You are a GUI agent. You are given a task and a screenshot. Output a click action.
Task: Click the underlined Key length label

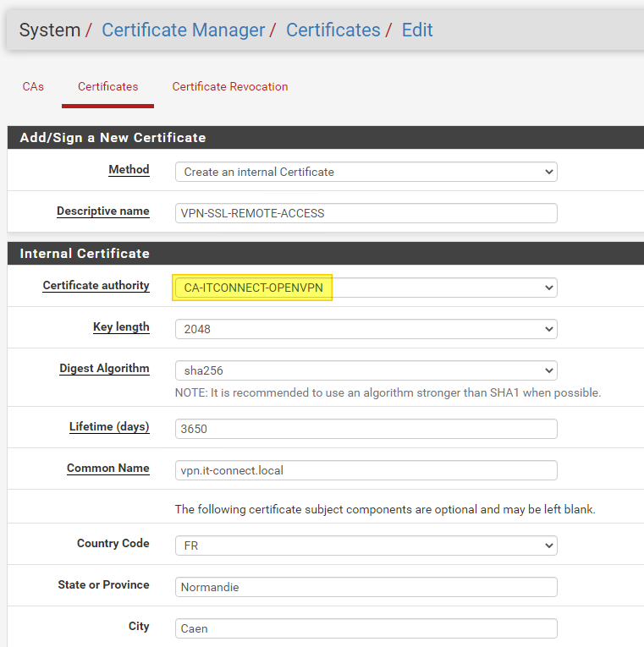click(x=121, y=327)
